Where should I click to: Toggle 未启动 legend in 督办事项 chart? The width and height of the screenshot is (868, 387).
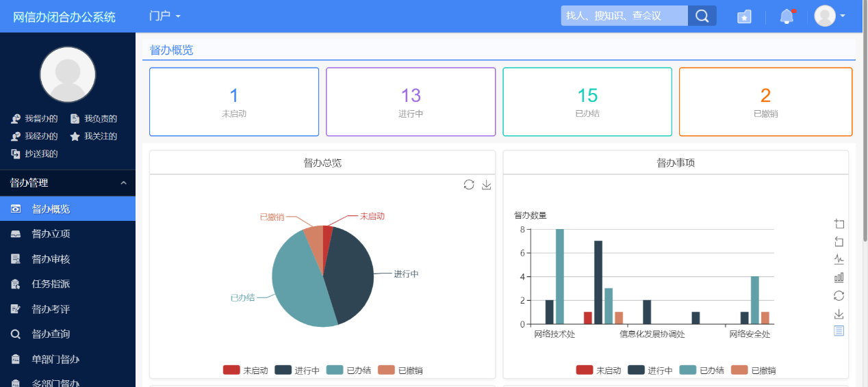598,370
